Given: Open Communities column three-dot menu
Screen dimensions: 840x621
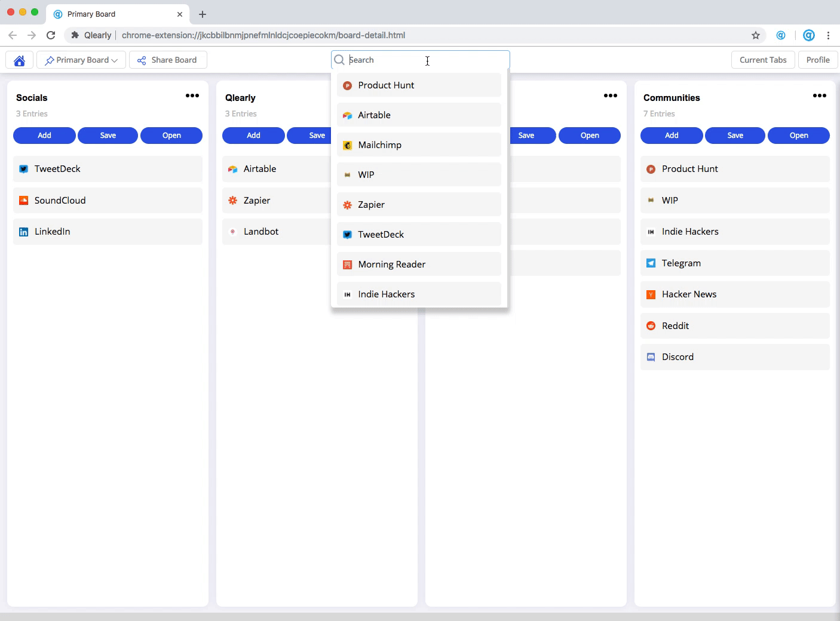Looking at the screenshot, I should click(820, 96).
